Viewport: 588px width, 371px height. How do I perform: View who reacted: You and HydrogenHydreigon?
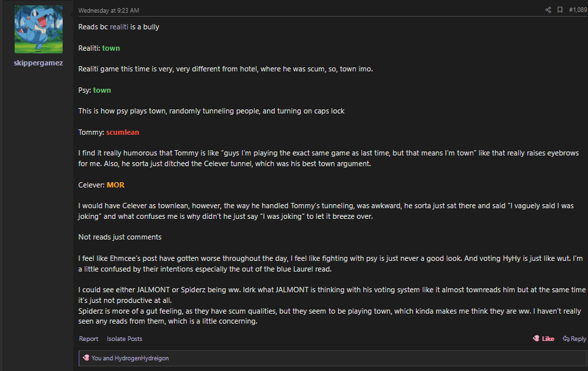[130, 358]
